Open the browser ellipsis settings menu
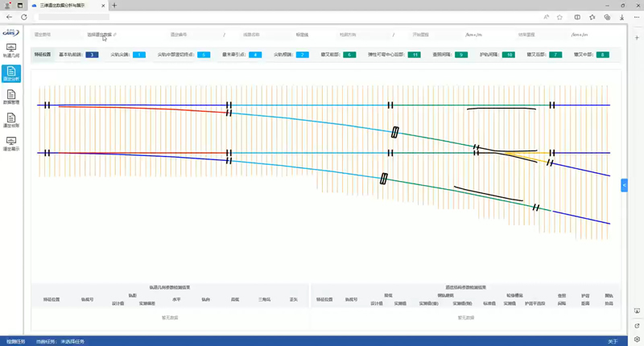This screenshot has width=644, height=346. (636, 17)
